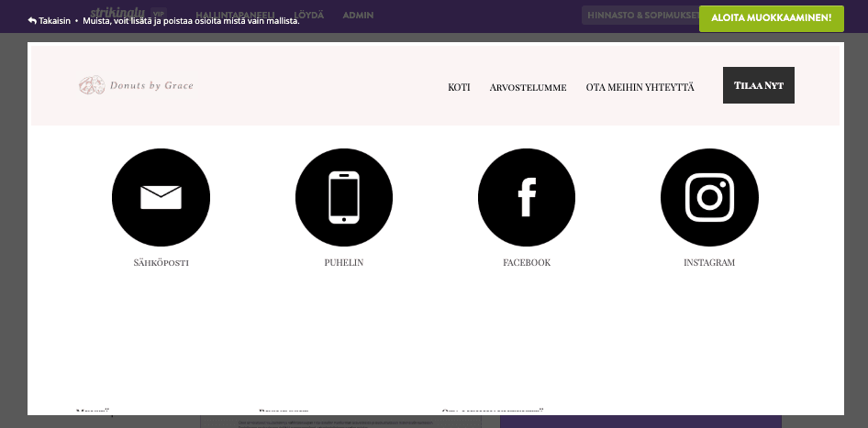This screenshot has height=428, width=868.
Task: Open the Arvostelumme menu item
Action: (x=529, y=87)
